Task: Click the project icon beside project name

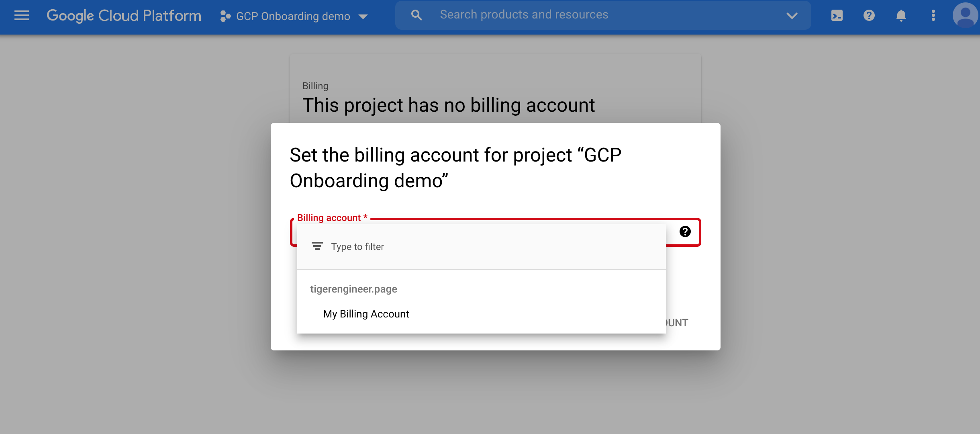Action: [224, 16]
